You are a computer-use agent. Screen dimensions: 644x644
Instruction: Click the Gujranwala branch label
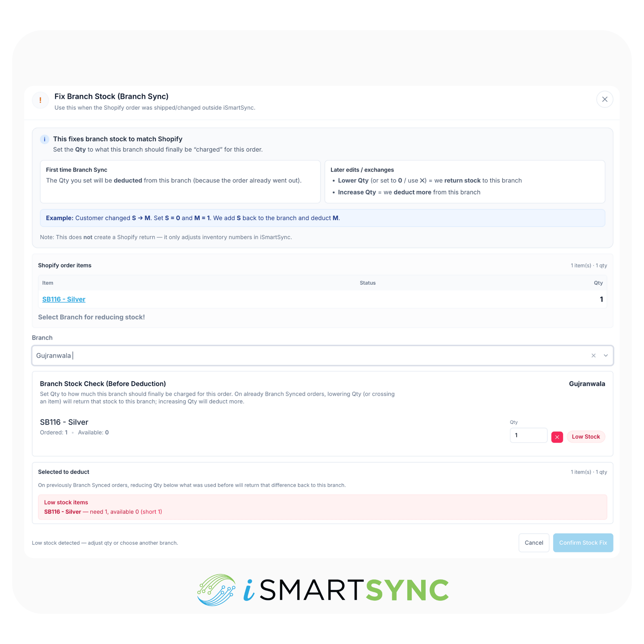587,384
